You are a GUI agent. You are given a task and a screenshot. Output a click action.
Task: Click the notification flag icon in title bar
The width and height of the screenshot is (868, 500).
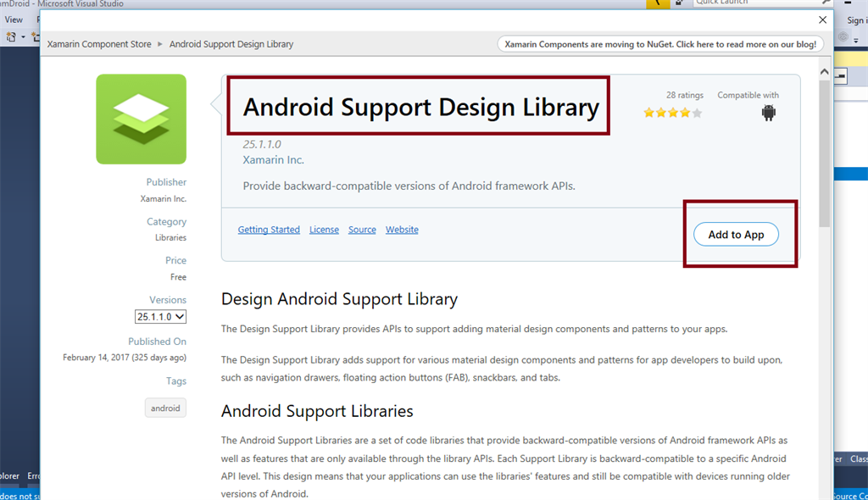[658, 3]
